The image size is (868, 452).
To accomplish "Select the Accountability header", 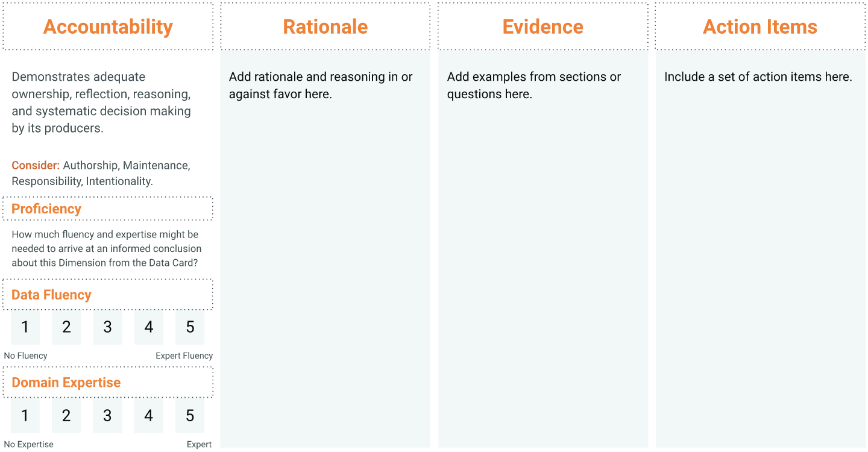I will pyautogui.click(x=108, y=27).
